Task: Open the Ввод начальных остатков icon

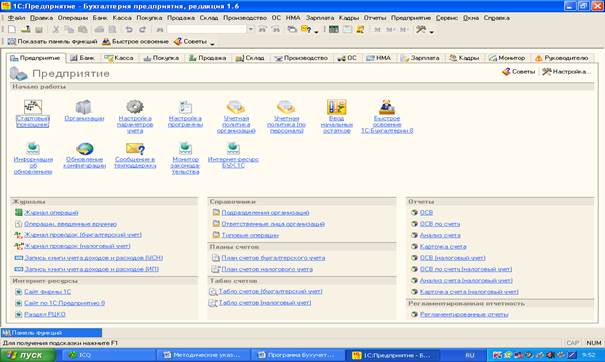Action: [x=336, y=107]
